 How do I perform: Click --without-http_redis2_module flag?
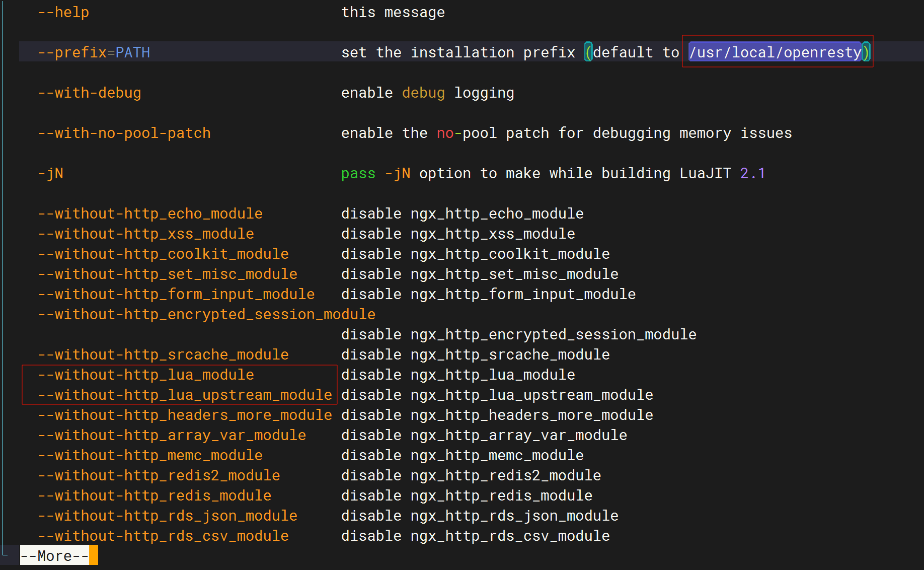[159, 475]
